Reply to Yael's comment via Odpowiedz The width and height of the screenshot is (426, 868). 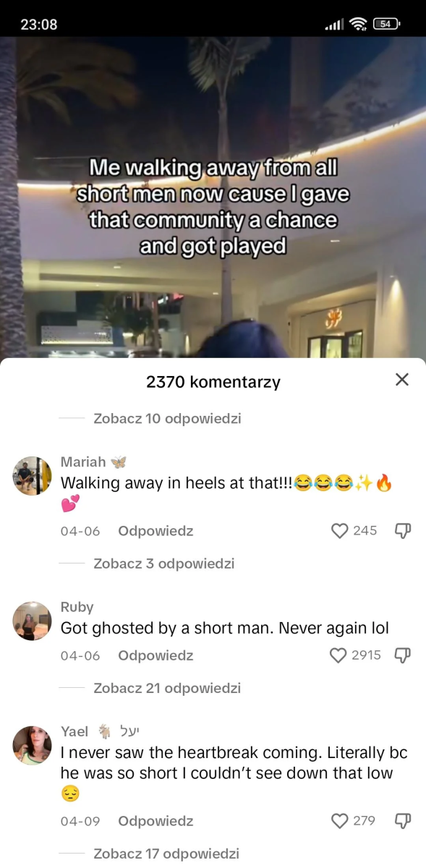pyautogui.click(x=156, y=821)
